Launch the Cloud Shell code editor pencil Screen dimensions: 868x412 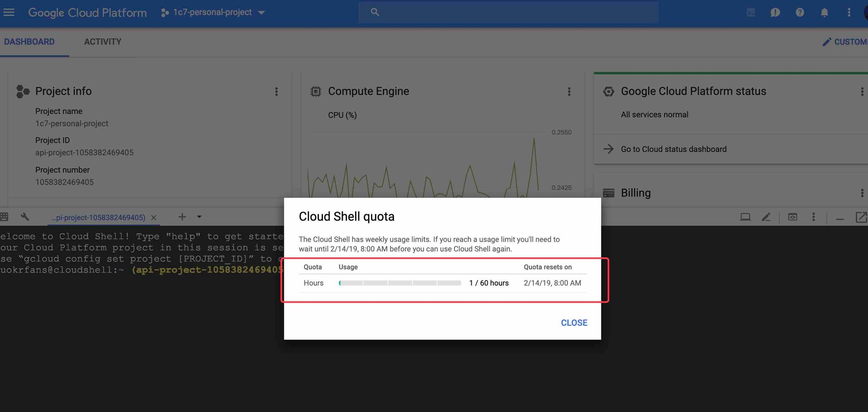pos(766,217)
